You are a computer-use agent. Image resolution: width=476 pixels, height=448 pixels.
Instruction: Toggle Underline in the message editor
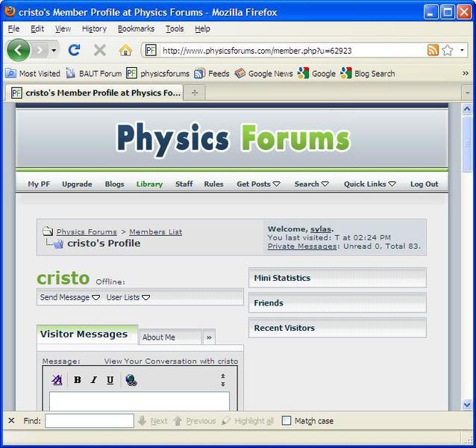pyautogui.click(x=110, y=379)
